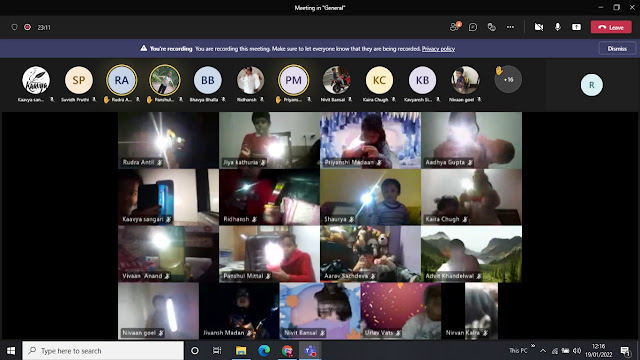Dismiss the recording notification banner
640x360 pixels.
point(617,49)
